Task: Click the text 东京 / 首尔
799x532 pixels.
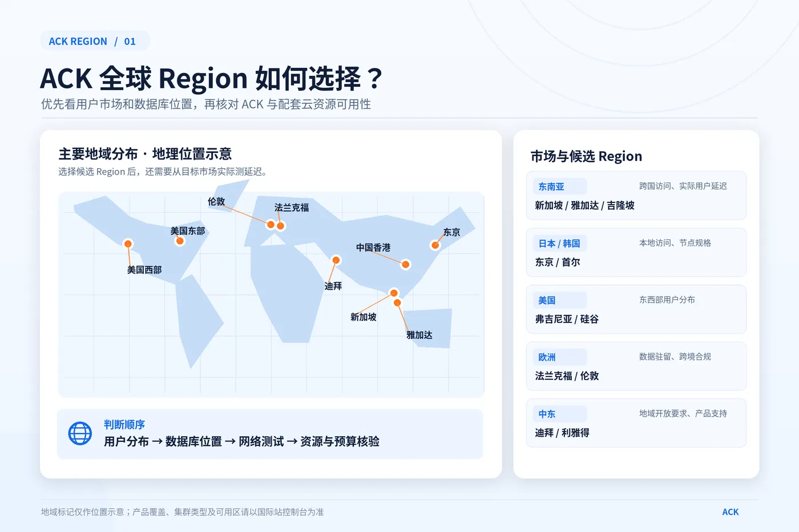Action: [x=558, y=262]
